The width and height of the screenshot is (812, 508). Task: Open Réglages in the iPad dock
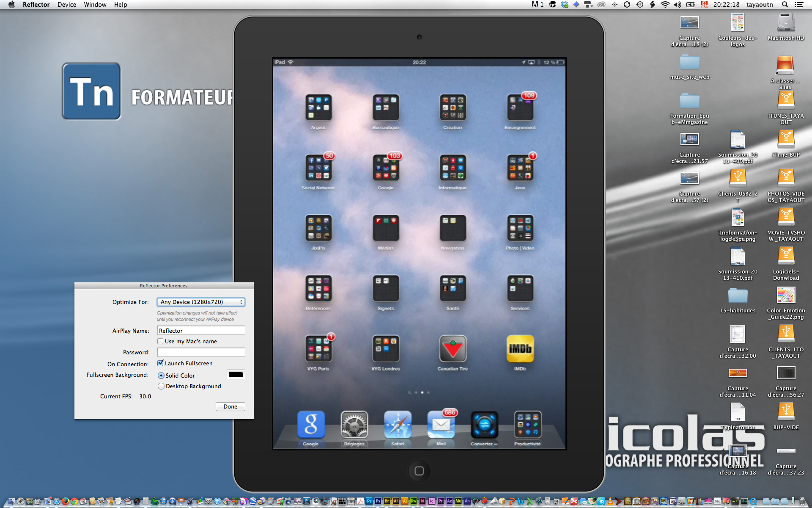coord(354,425)
